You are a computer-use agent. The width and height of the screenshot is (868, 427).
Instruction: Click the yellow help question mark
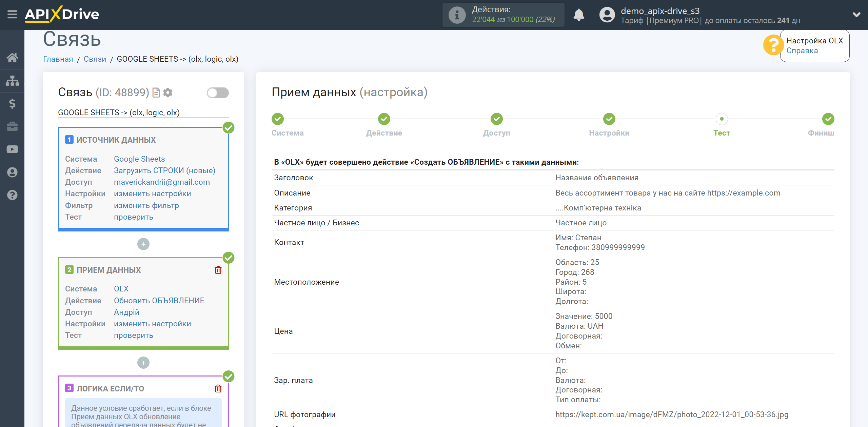pyautogui.click(x=773, y=45)
